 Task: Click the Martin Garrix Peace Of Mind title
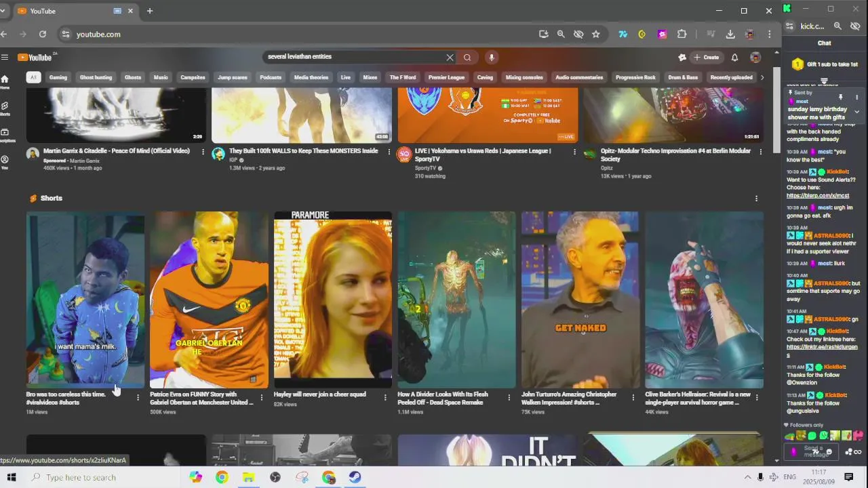point(117,151)
